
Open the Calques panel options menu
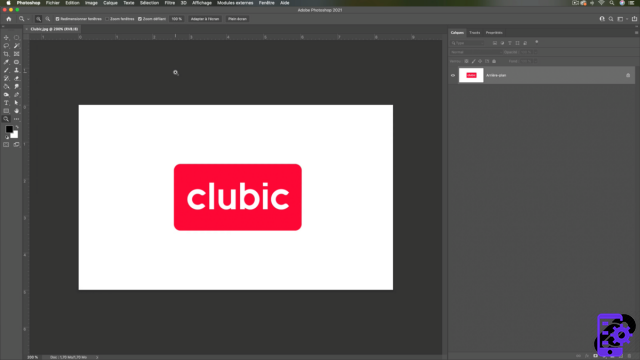click(x=636, y=33)
